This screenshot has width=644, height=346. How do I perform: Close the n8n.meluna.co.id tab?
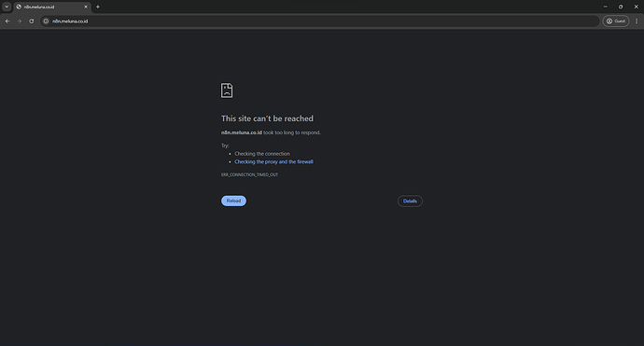click(x=86, y=7)
